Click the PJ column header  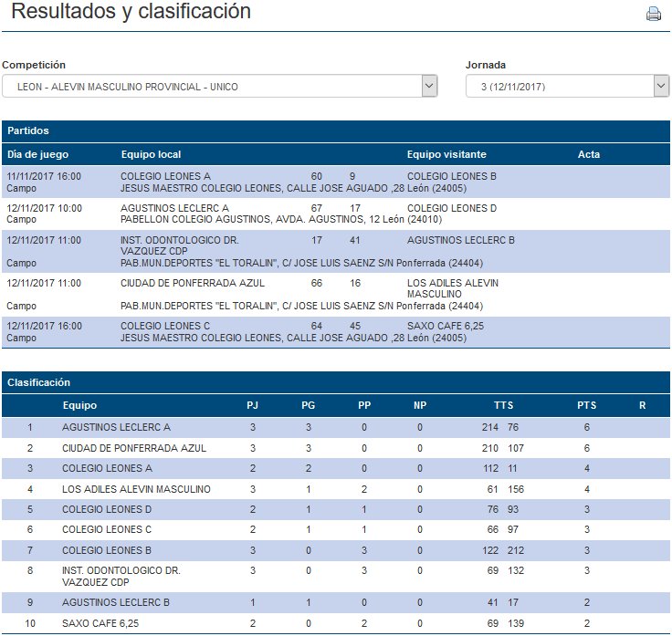[x=252, y=405]
